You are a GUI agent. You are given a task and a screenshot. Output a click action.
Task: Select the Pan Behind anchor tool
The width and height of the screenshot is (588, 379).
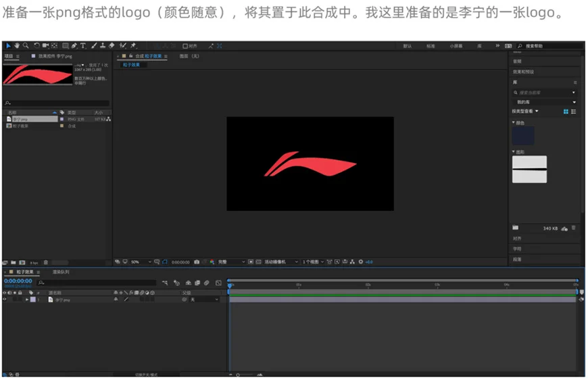tap(54, 46)
